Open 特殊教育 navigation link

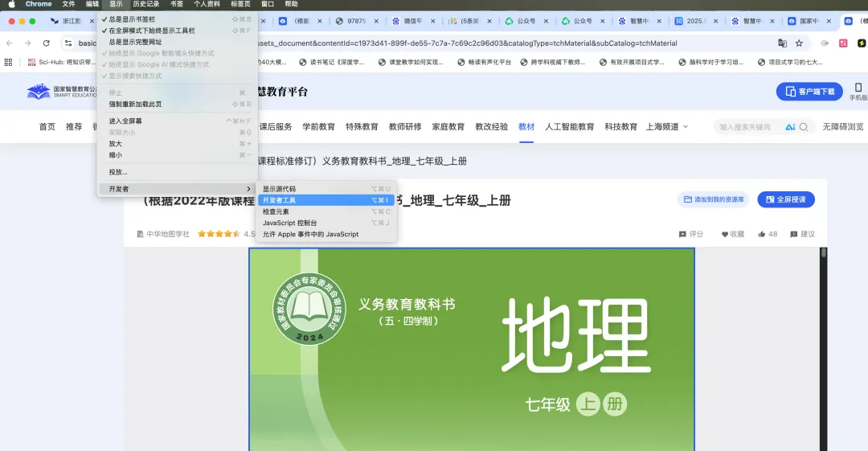(x=362, y=127)
